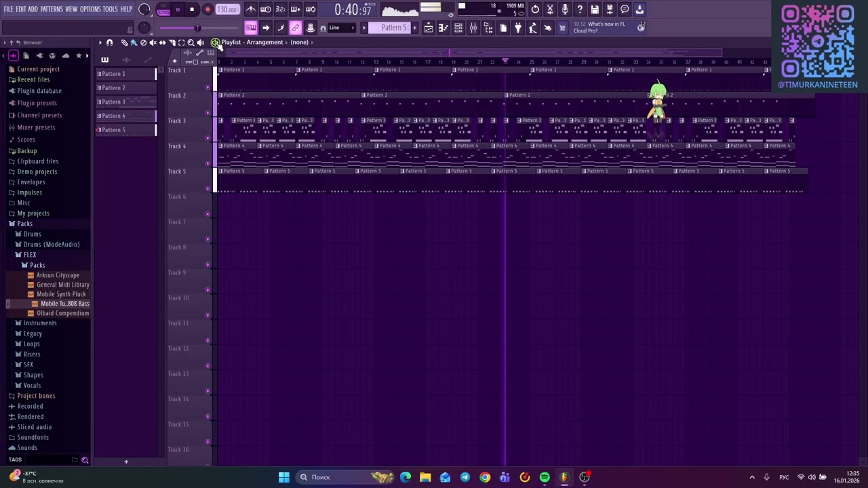Open the Playlist options menu arrow
Viewport: 868px width, 488px height.
tap(100, 43)
